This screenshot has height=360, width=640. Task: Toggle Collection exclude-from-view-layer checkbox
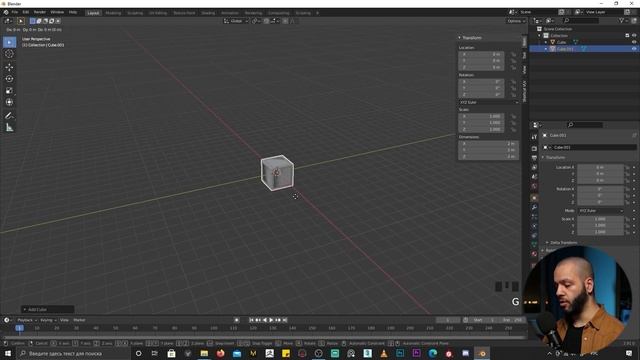point(627,36)
